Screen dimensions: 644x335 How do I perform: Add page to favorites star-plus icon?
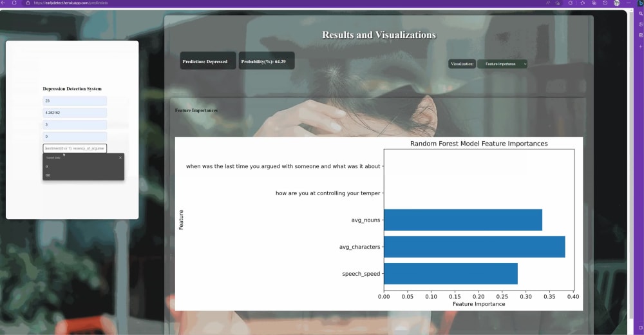[x=558, y=3]
